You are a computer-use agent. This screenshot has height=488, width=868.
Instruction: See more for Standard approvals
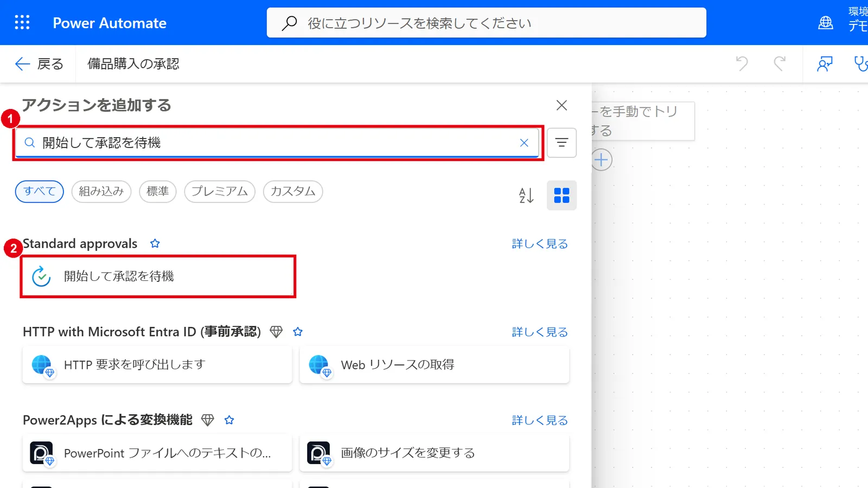(x=540, y=244)
